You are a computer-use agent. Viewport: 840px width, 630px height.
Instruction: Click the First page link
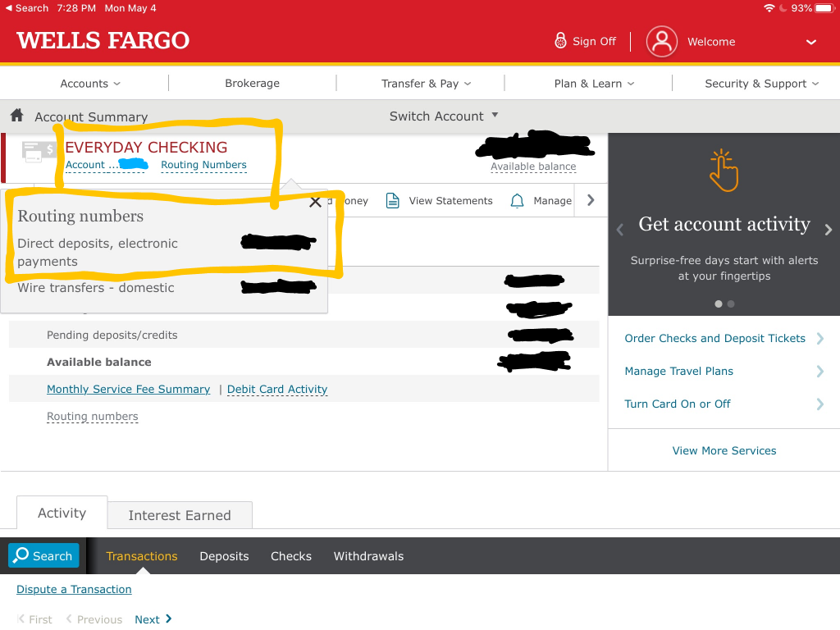pyautogui.click(x=34, y=619)
